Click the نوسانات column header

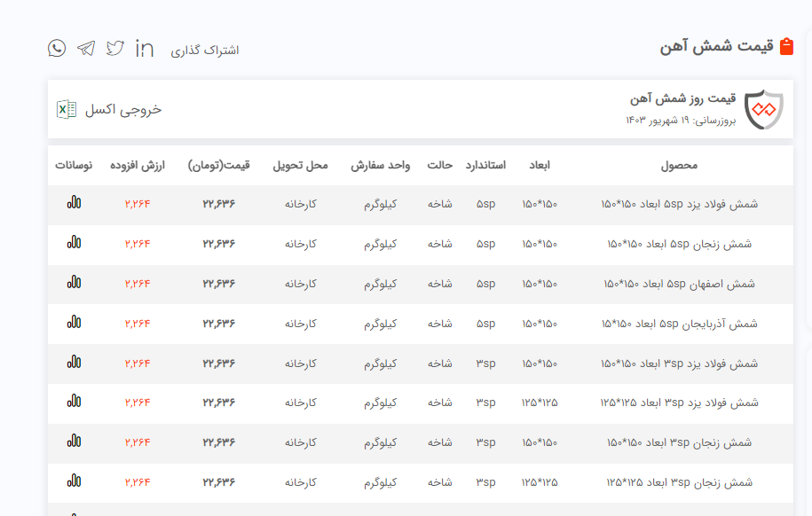(74, 166)
